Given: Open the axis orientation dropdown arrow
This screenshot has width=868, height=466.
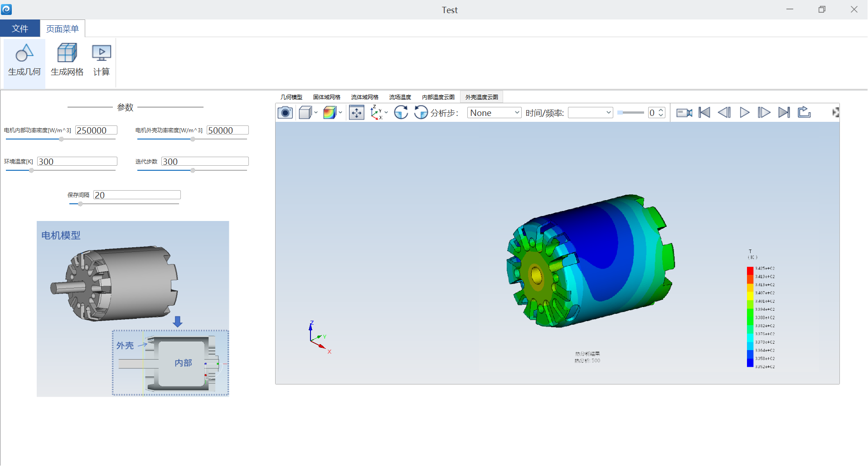Looking at the screenshot, I should [386, 112].
